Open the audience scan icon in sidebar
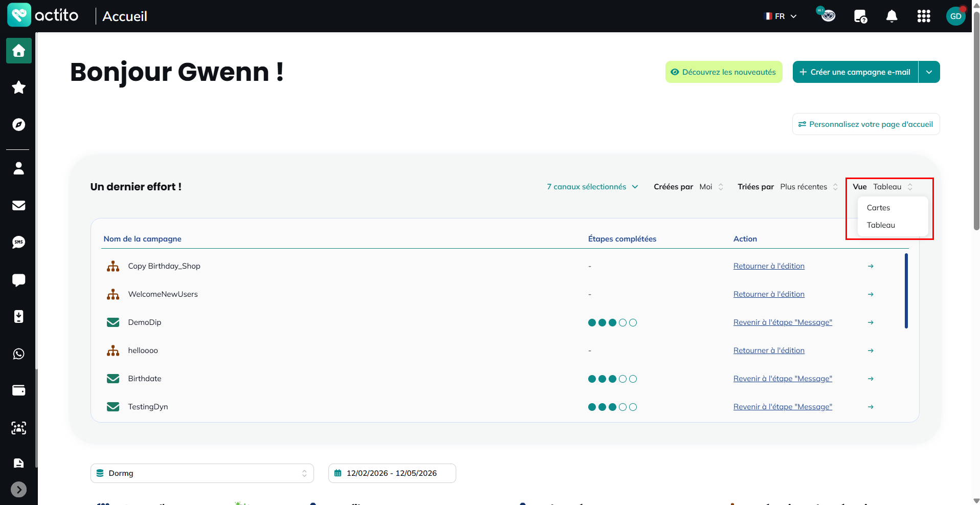The image size is (980, 505). click(19, 428)
